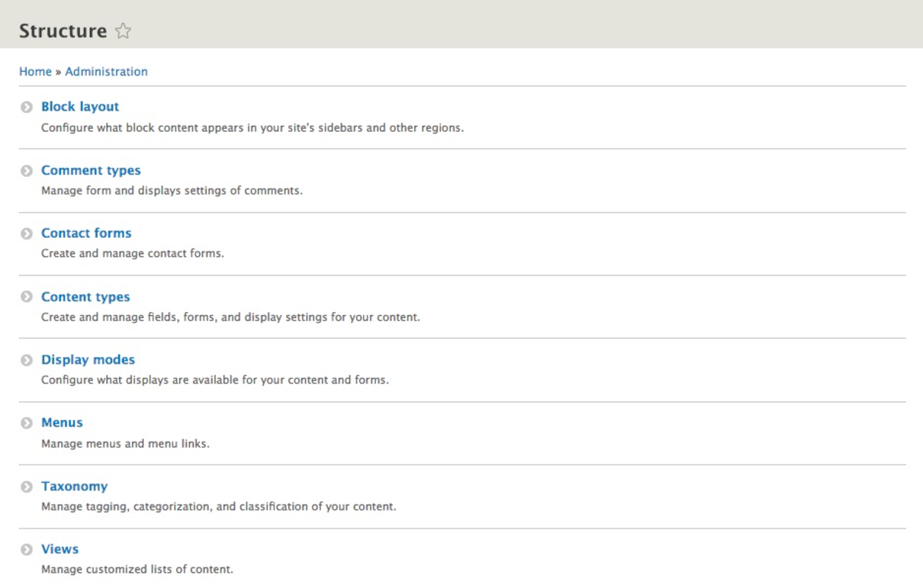Open the Comment types page
Screen dimensions: 923x588
91,171
